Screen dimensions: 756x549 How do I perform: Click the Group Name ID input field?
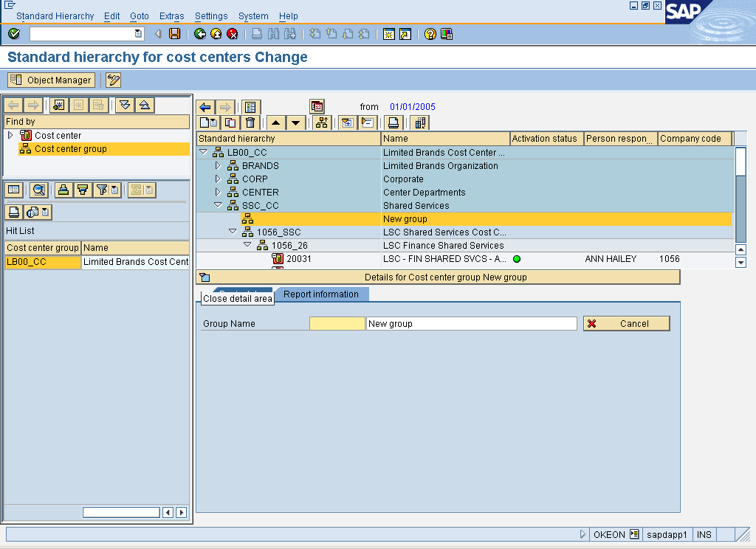337,323
